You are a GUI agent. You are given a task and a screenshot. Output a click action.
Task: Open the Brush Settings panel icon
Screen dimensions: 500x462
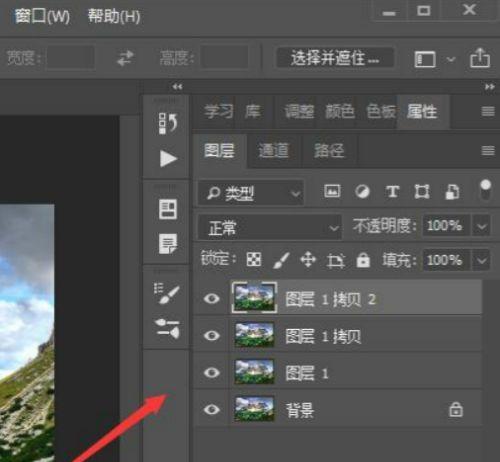point(167,294)
